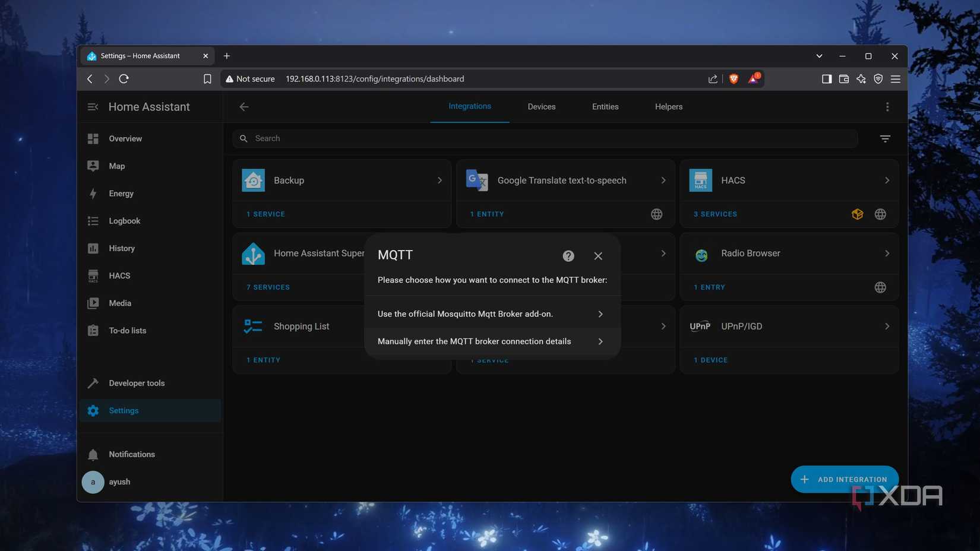Open the three-dot overflow menu top right
The width and height of the screenshot is (980, 551).
tap(887, 106)
